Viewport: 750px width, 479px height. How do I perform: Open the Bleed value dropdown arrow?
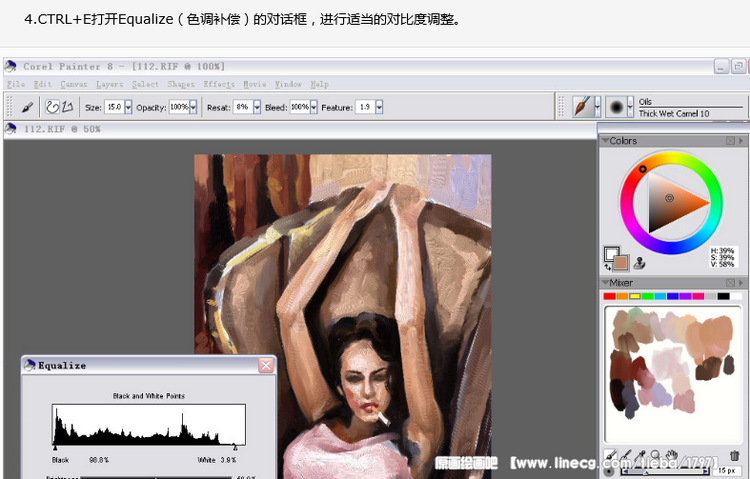point(314,107)
